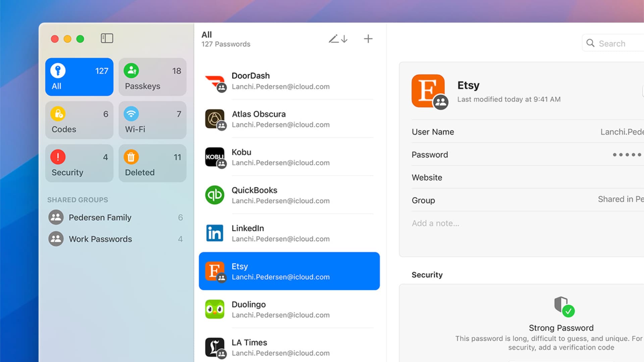Click the Add a note field
This screenshot has height=362, width=644.
pos(435,223)
